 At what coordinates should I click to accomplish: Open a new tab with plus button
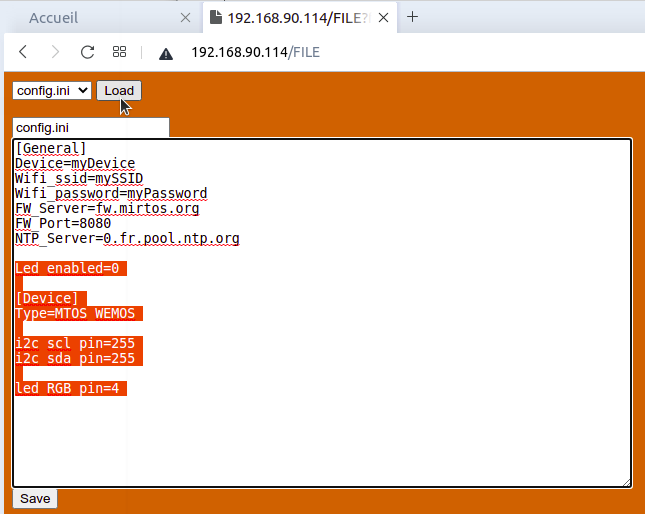pos(413,17)
